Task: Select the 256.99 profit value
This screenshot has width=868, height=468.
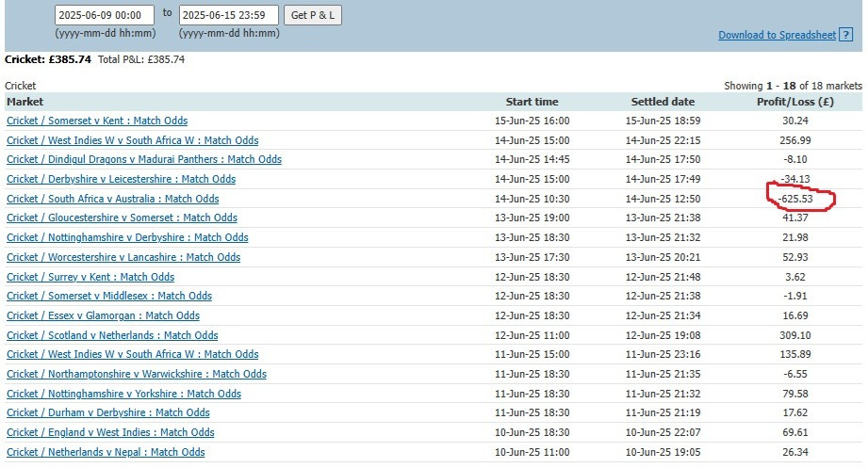Action: click(x=795, y=140)
